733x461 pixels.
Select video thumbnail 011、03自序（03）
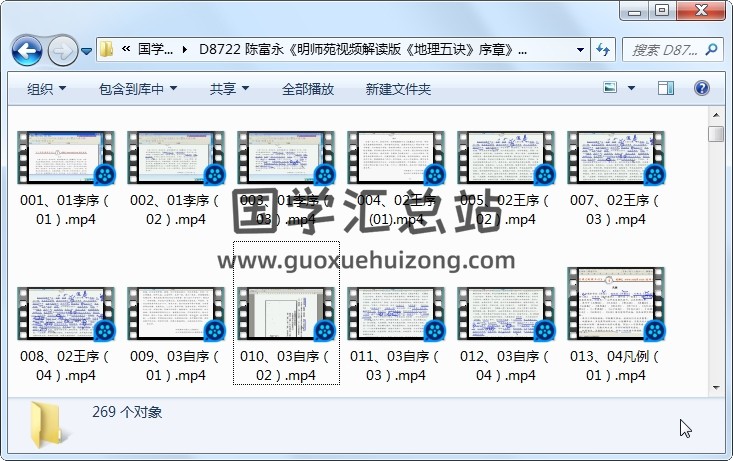(x=396, y=313)
